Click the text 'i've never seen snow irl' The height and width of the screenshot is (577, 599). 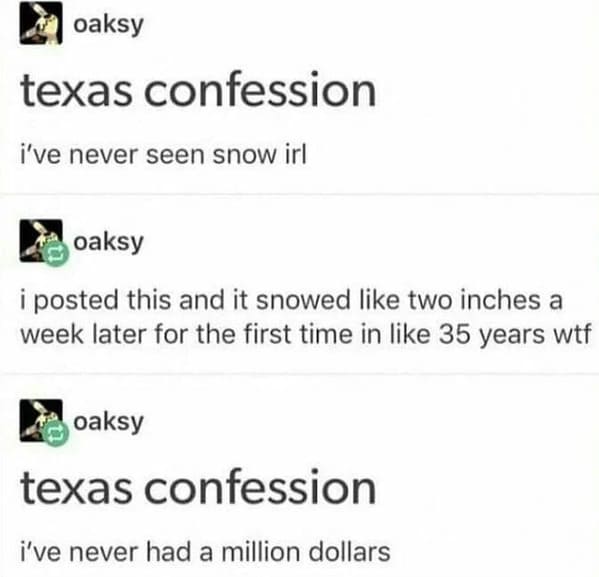pos(164,156)
